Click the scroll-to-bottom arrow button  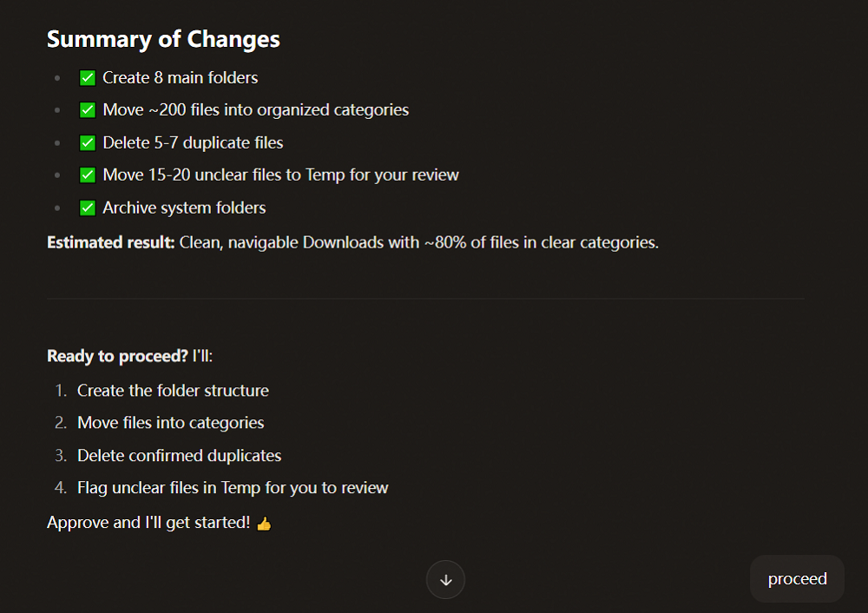445,580
